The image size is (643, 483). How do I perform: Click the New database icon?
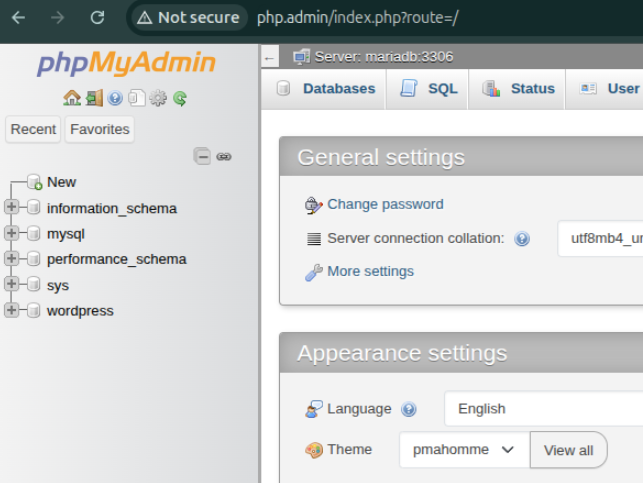pyautogui.click(x=34, y=182)
